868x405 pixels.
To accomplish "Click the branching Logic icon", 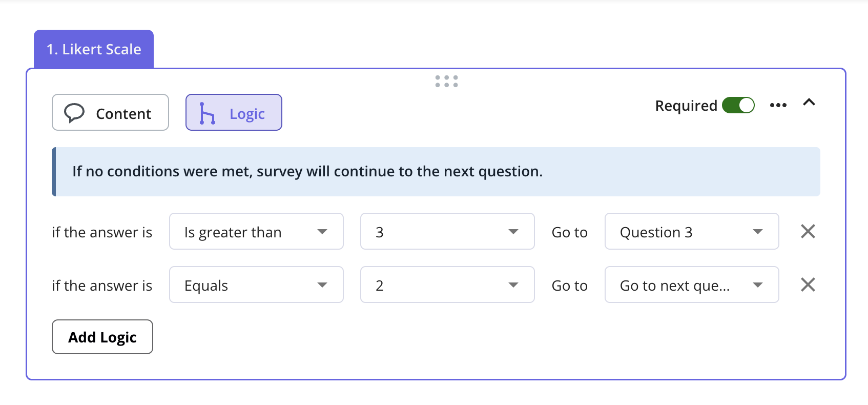I will click(x=207, y=113).
